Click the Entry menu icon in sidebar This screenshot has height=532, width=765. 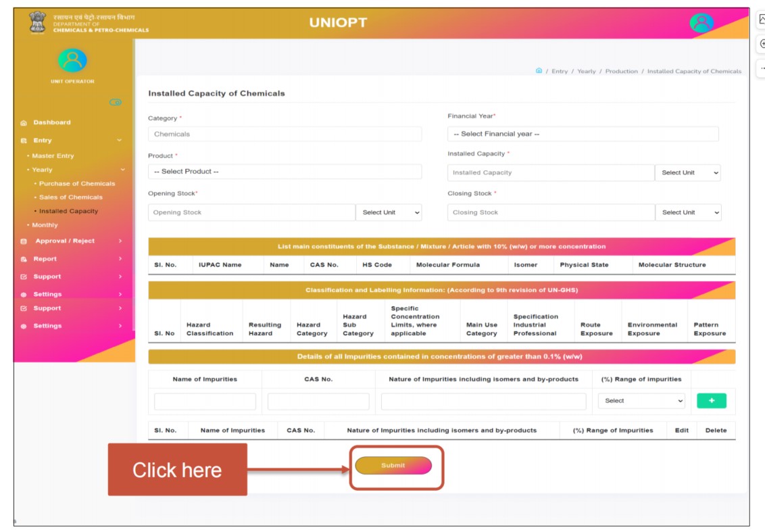[x=24, y=141]
